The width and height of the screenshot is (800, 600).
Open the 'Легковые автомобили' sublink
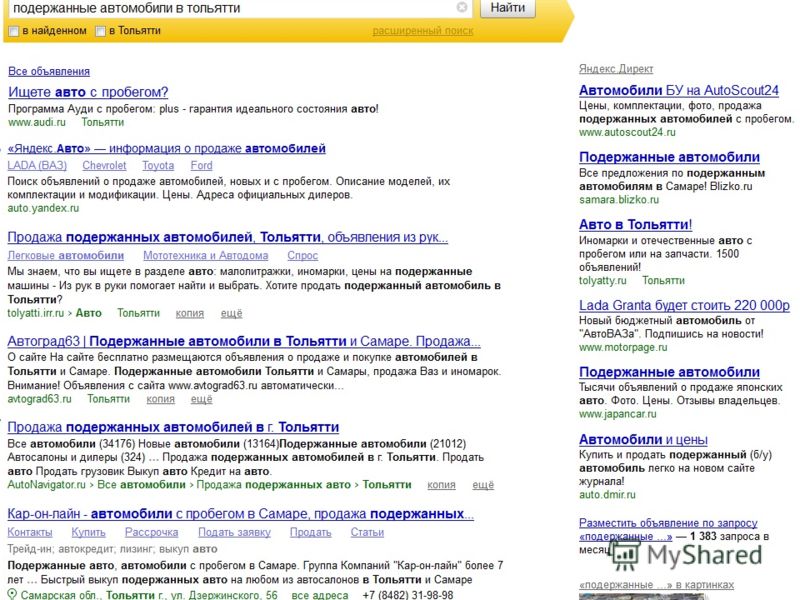(x=66, y=256)
